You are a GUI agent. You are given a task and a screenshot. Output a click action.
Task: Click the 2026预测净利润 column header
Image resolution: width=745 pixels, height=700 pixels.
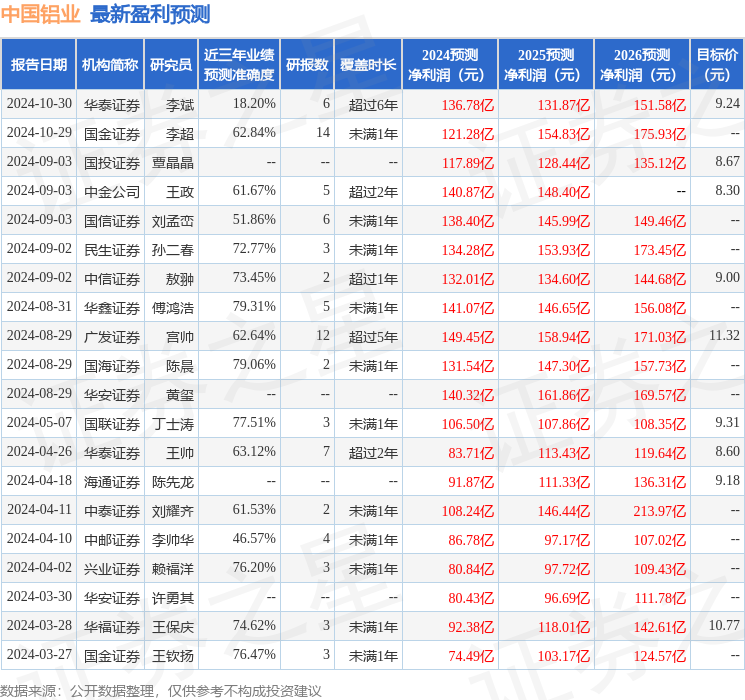(x=642, y=65)
